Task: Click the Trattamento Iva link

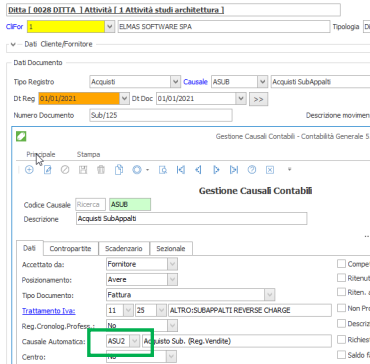Action: click(49, 311)
